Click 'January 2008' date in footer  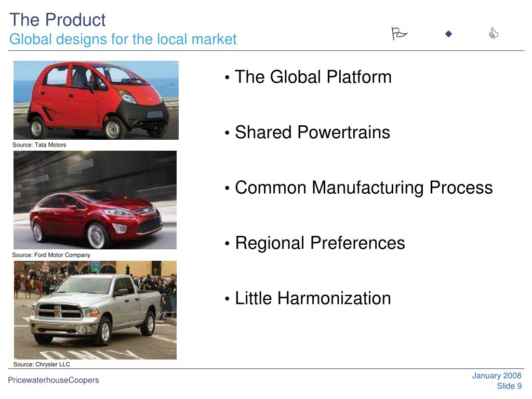496,376
